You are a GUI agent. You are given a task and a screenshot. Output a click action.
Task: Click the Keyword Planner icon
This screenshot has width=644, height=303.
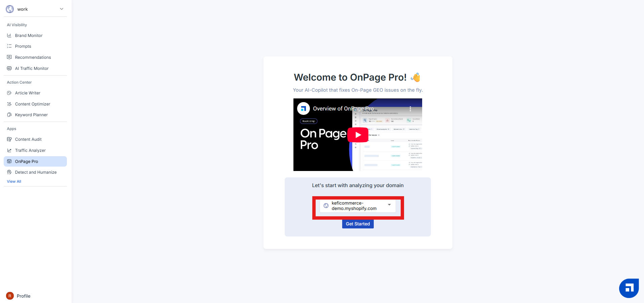pos(9,115)
